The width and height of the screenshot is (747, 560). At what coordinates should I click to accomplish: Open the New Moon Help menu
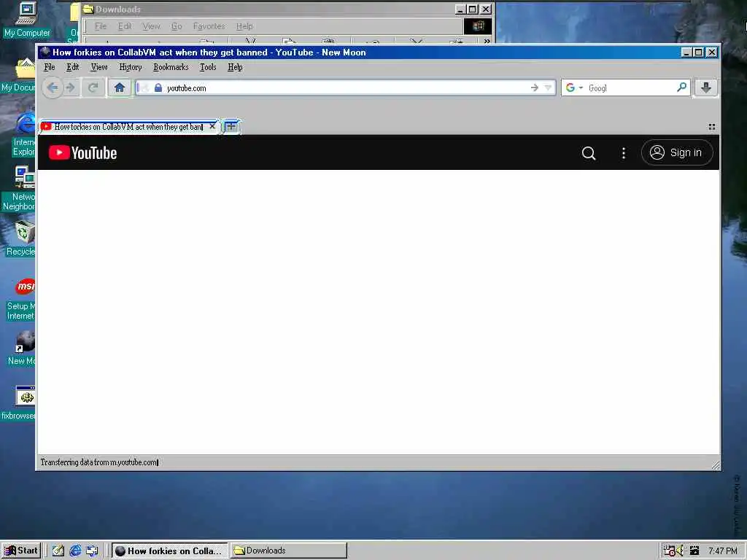235,67
